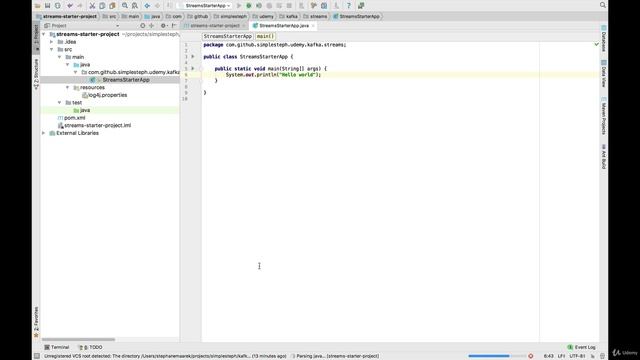The height and width of the screenshot is (360, 640).
Task: Select streams-starter-project breadcrumb
Action: [x=67, y=16]
